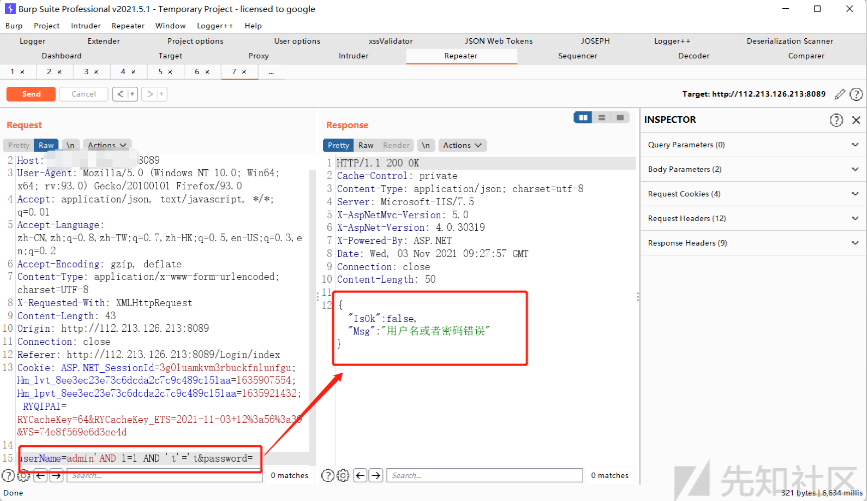Open the Deserialization Scanner tab
The width and height of the screenshot is (867, 501).
click(790, 41)
